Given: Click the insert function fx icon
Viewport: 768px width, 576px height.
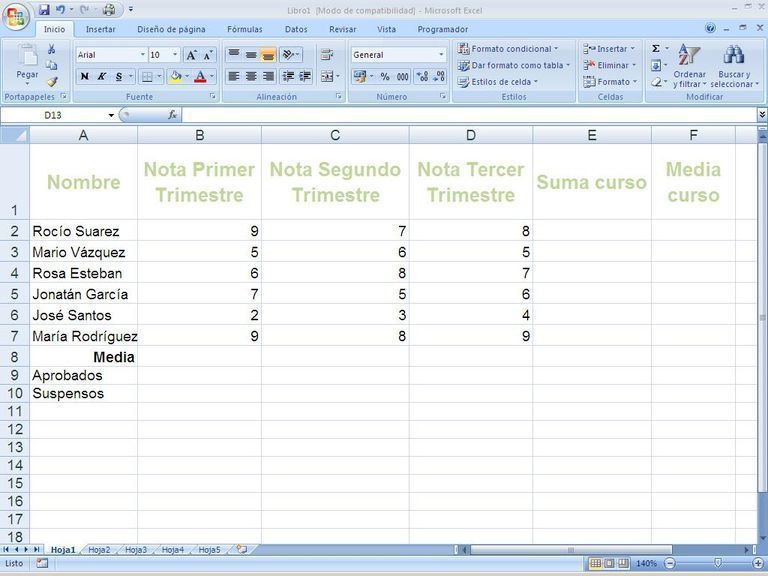Looking at the screenshot, I should pos(172,115).
